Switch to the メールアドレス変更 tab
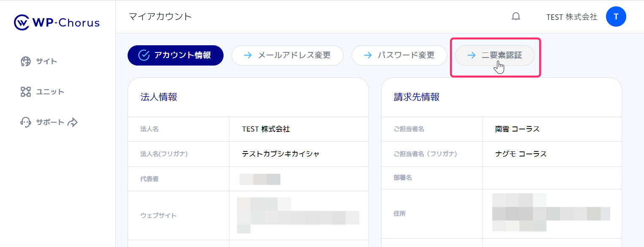This screenshot has width=644, height=247. click(287, 55)
